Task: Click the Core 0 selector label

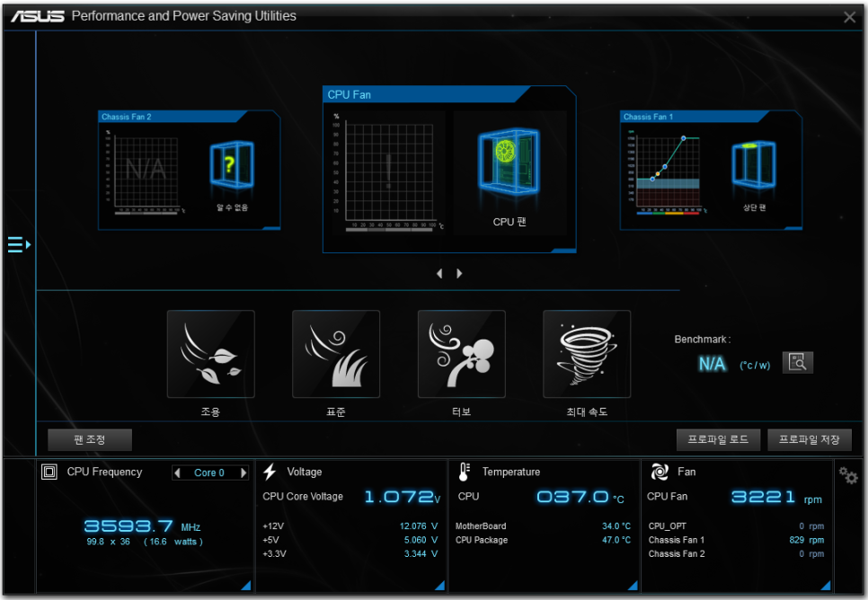Action: tap(209, 472)
